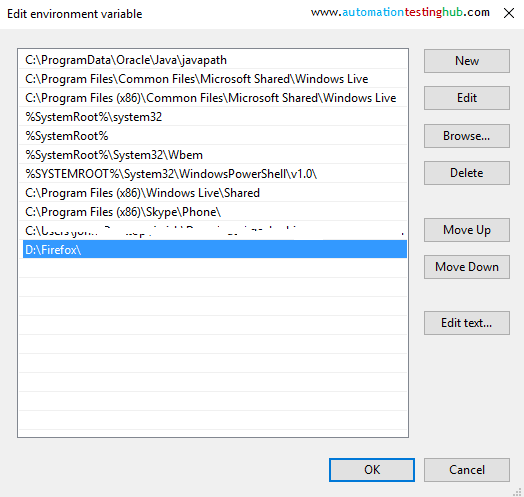Confirm changes with OK
The width and height of the screenshot is (524, 497).
tap(372, 470)
